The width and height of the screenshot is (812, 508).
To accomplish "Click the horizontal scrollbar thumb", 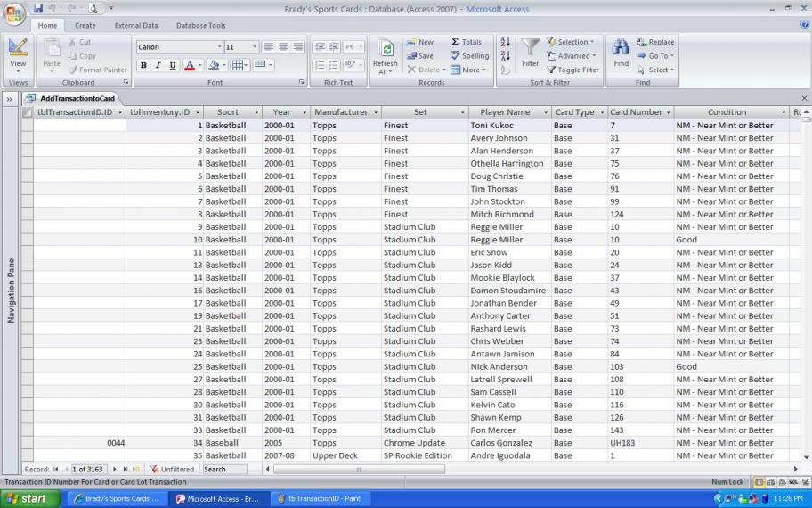I will [x=359, y=470].
